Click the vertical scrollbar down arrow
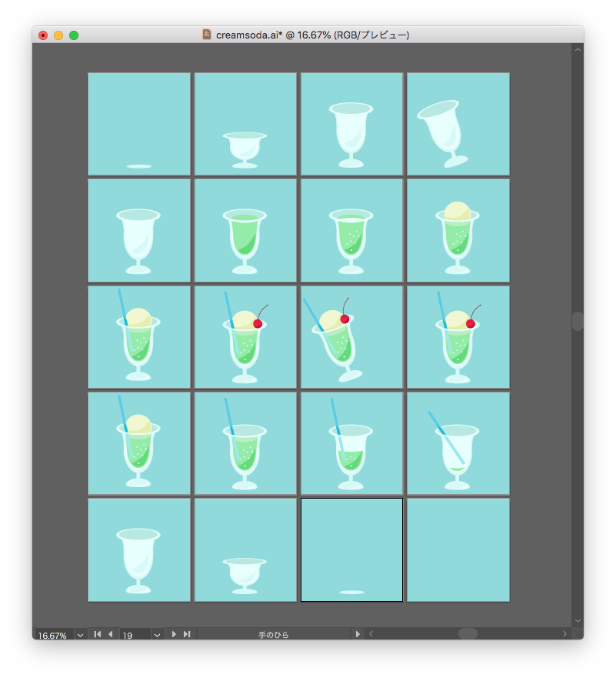This screenshot has height=678, width=616. [x=578, y=621]
